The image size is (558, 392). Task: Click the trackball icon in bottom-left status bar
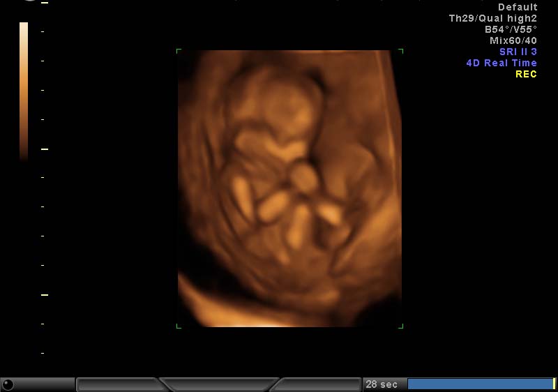tap(8, 384)
